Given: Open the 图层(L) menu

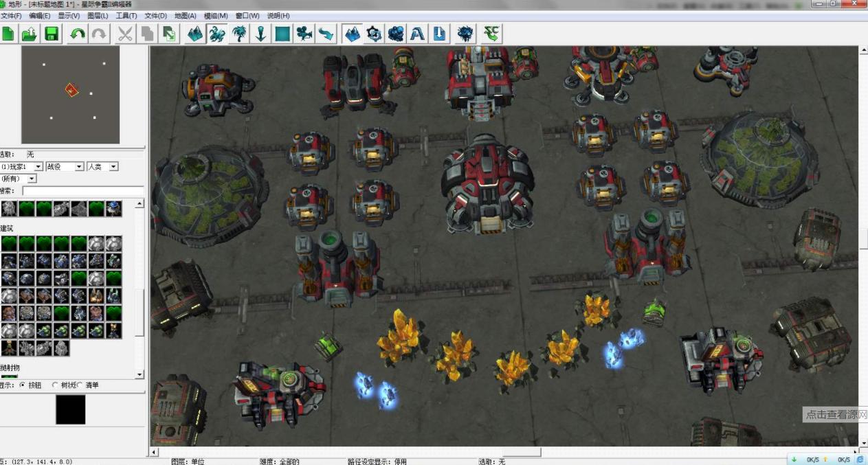Looking at the screenshot, I should pos(98,15).
